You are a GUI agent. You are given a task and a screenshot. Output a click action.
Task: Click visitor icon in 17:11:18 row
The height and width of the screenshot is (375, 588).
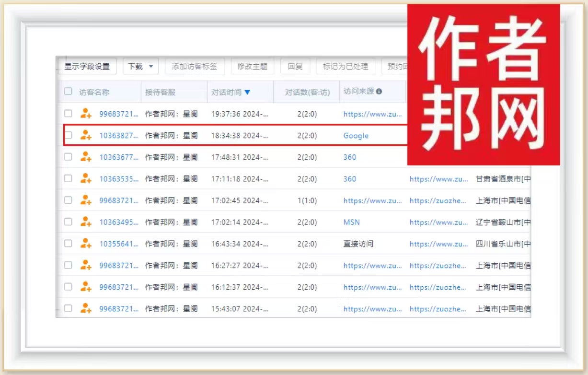pos(86,178)
